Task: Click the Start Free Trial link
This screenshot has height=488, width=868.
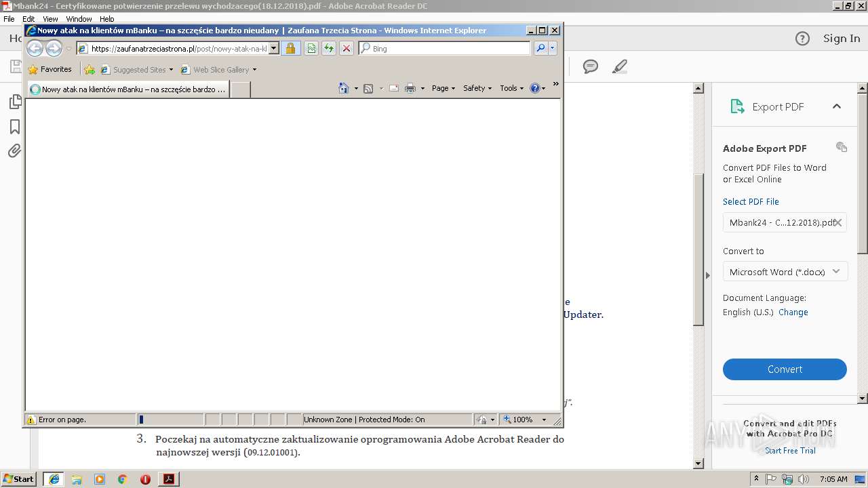Action: pyautogui.click(x=790, y=451)
